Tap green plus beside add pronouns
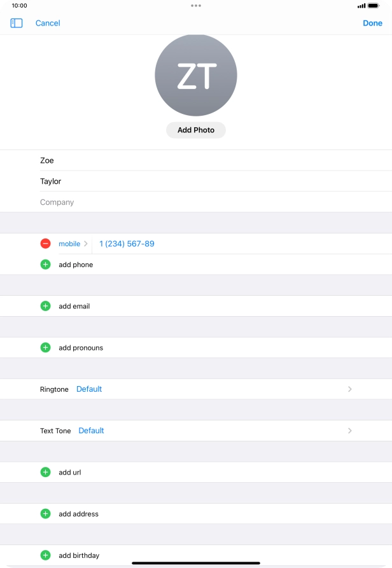This screenshot has height=568, width=392. click(x=45, y=347)
